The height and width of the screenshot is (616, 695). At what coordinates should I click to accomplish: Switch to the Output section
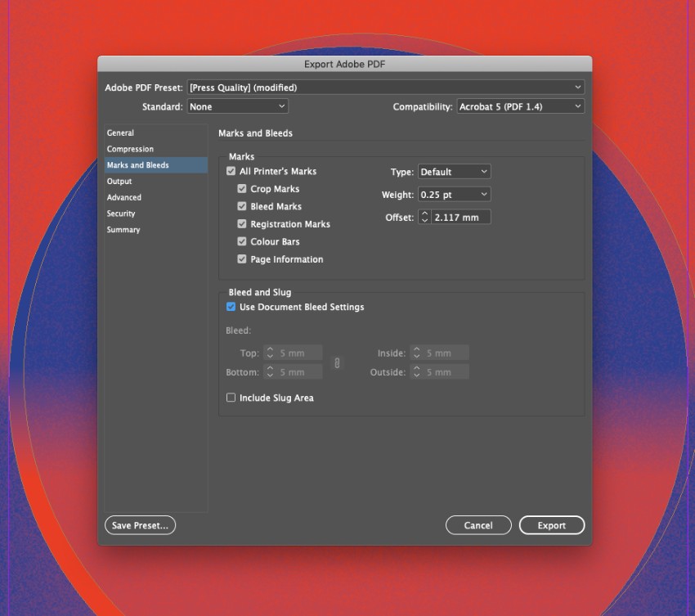pyautogui.click(x=156, y=181)
